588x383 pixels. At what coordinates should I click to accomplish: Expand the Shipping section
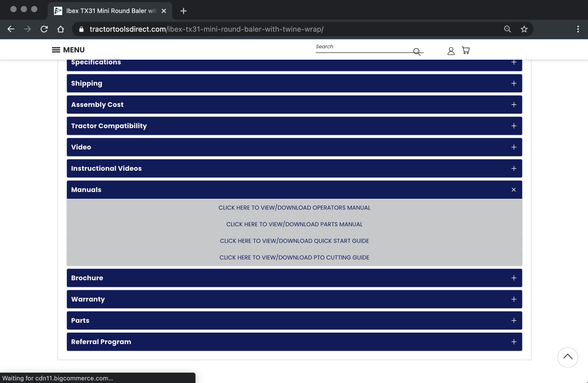[514, 83]
